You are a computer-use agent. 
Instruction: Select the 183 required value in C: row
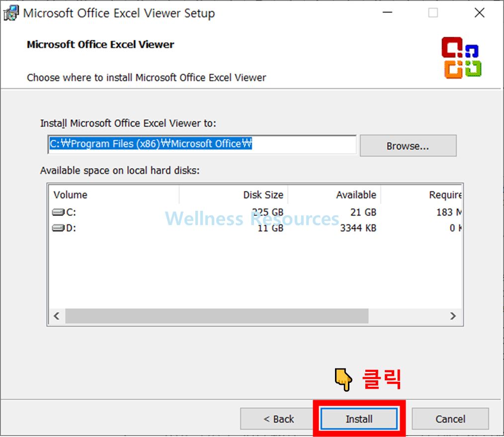coord(449,212)
